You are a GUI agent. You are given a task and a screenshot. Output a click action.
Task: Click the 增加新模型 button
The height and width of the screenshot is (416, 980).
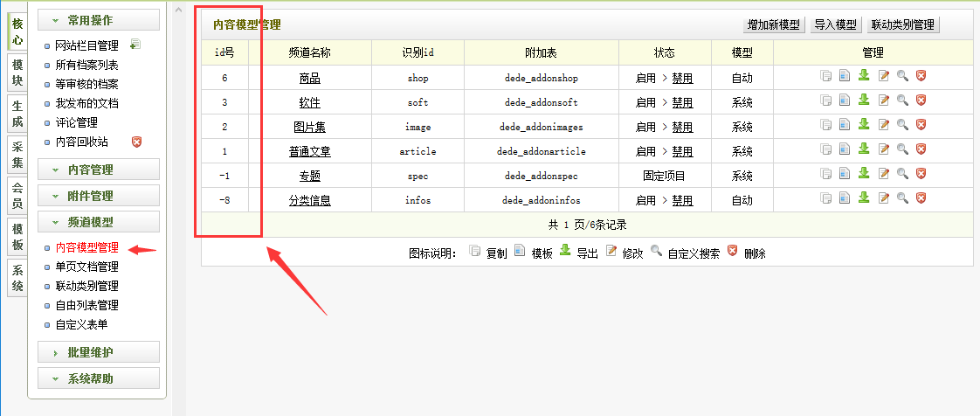tap(774, 24)
